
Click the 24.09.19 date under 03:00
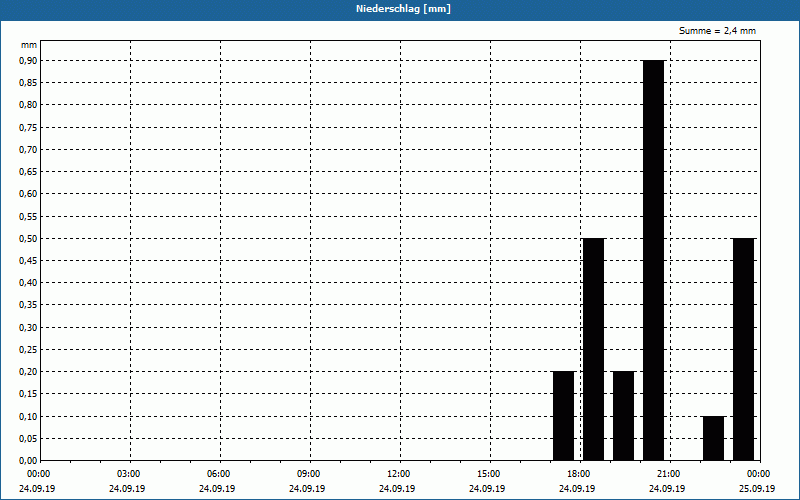click(x=128, y=489)
